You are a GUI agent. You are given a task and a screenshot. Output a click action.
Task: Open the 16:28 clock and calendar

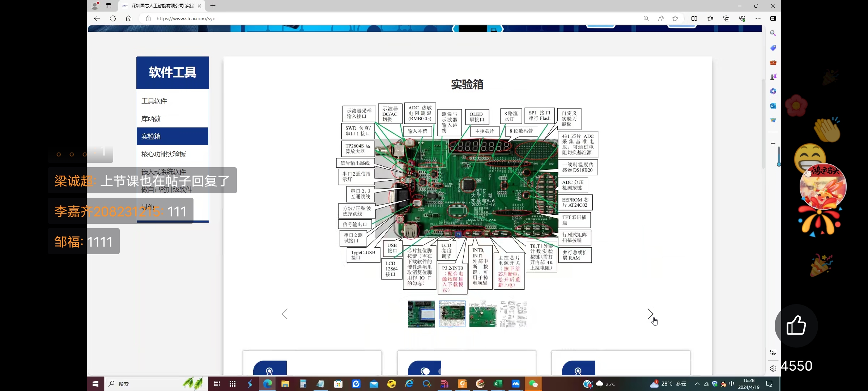[x=749, y=384]
